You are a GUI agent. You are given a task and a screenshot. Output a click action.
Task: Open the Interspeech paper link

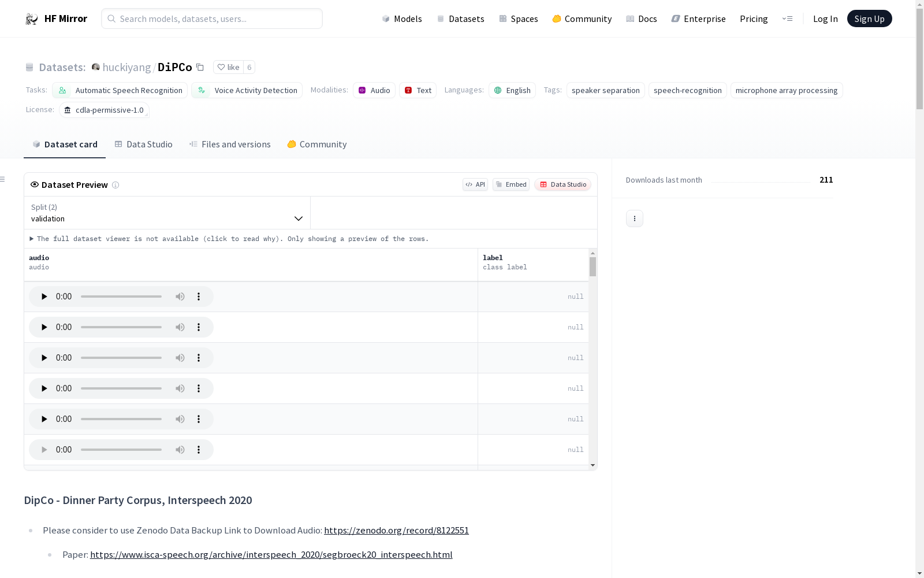point(271,555)
